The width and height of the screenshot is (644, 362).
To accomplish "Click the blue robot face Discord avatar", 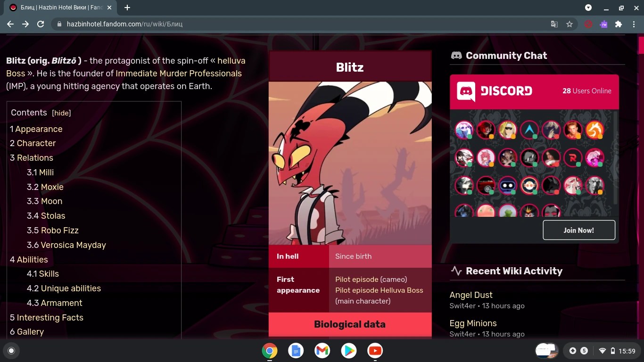I will point(508,186).
